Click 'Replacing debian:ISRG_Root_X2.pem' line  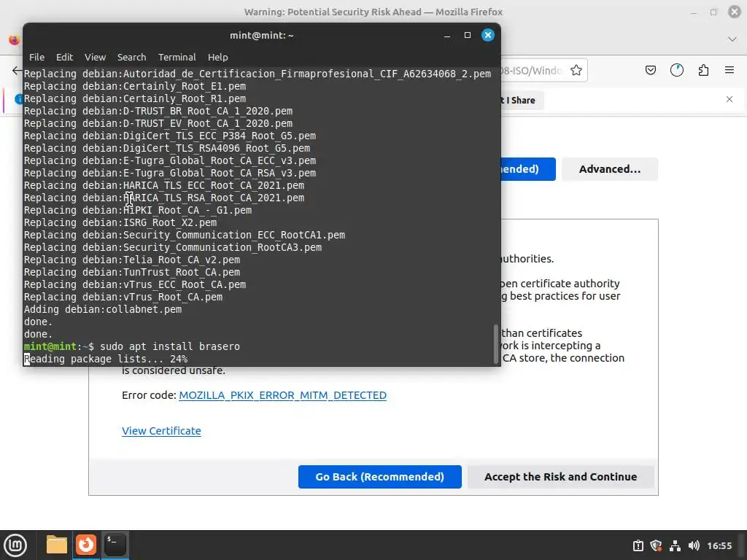[x=120, y=222]
